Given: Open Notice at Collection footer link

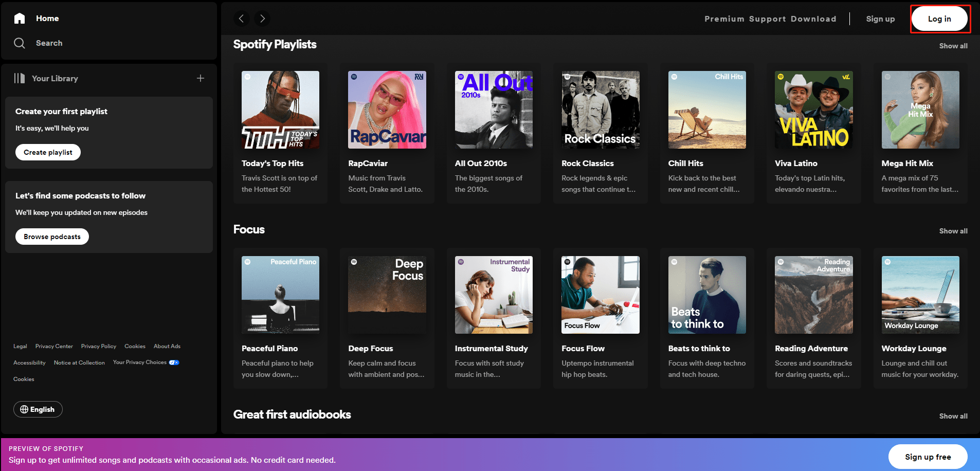Looking at the screenshot, I should [79, 363].
